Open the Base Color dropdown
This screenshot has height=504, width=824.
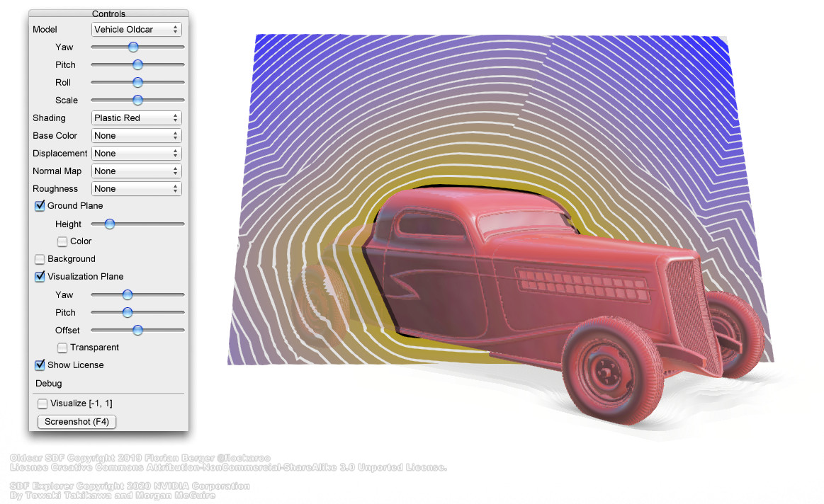(137, 135)
